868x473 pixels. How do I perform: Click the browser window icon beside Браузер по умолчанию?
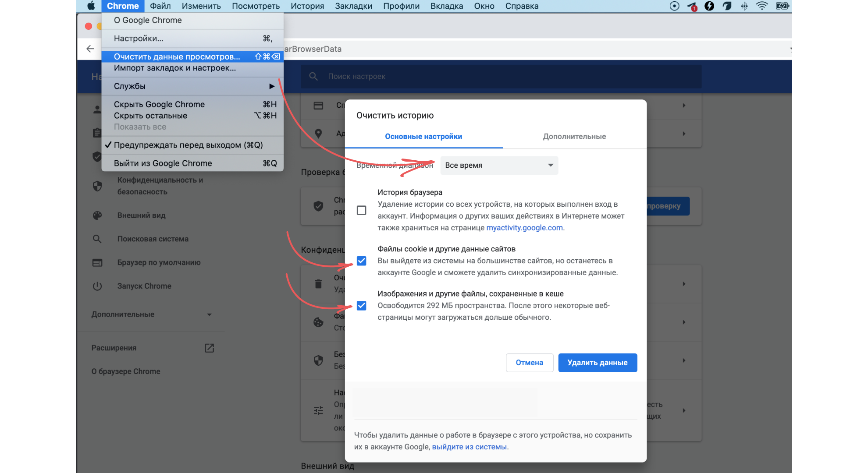(97, 263)
